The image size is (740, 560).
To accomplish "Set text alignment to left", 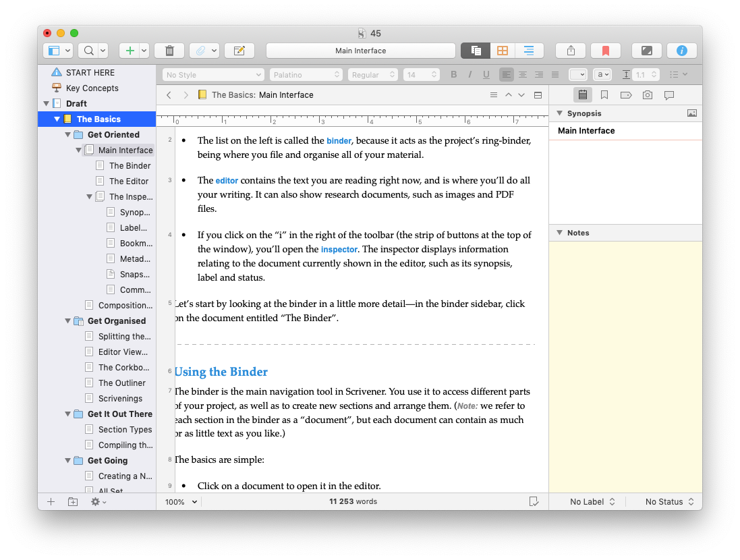I will (507, 75).
